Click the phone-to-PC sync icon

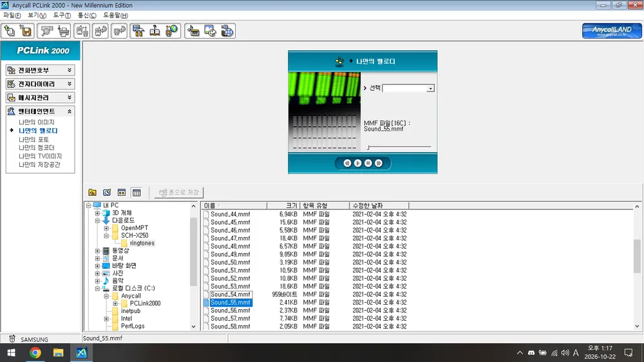tap(82, 31)
